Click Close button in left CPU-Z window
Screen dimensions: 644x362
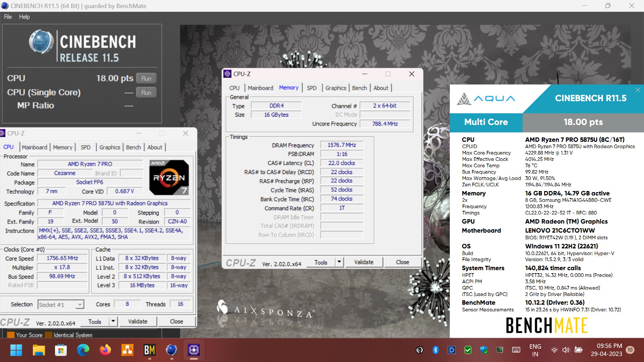pos(176,321)
